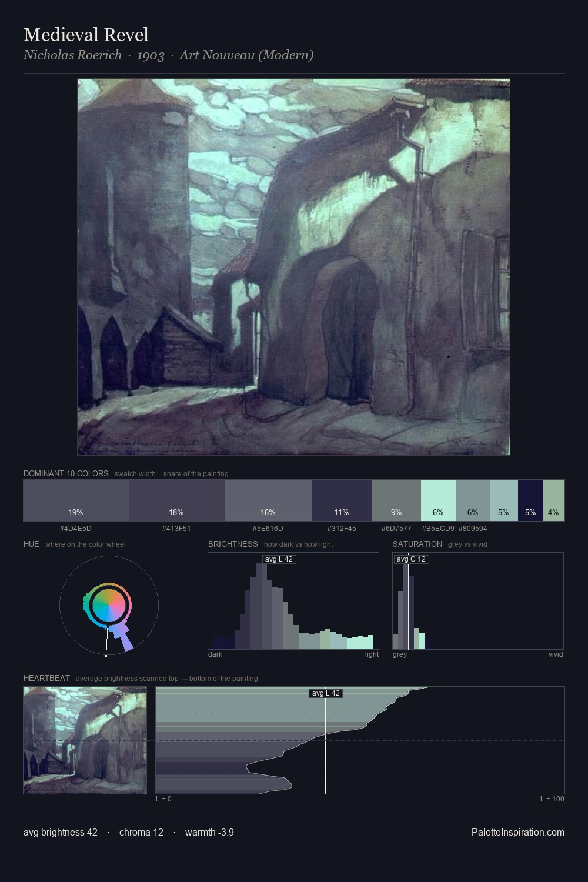The image size is (588, 882).
Task: Click the hex code #6D7577
Action: tap(396, 528)
